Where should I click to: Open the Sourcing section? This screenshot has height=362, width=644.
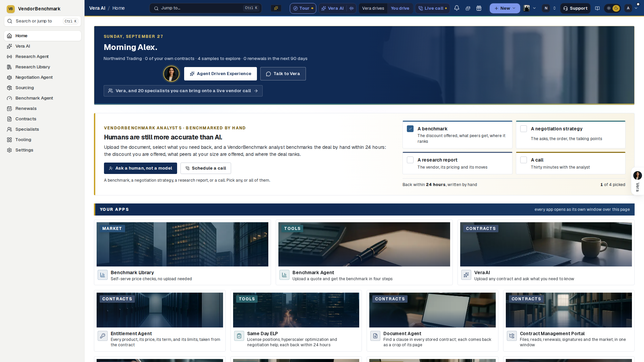click(43, 88)
